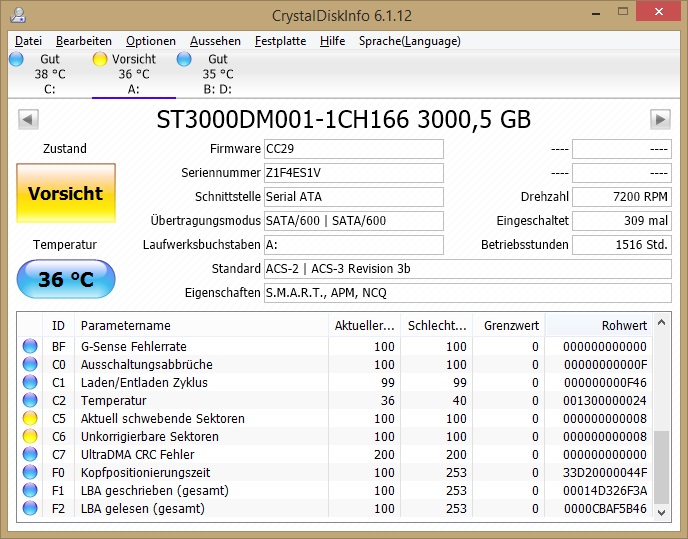
Task: Select the Laden/Entladen Zyklus parameter name
Action: click(x=144, y=383)
